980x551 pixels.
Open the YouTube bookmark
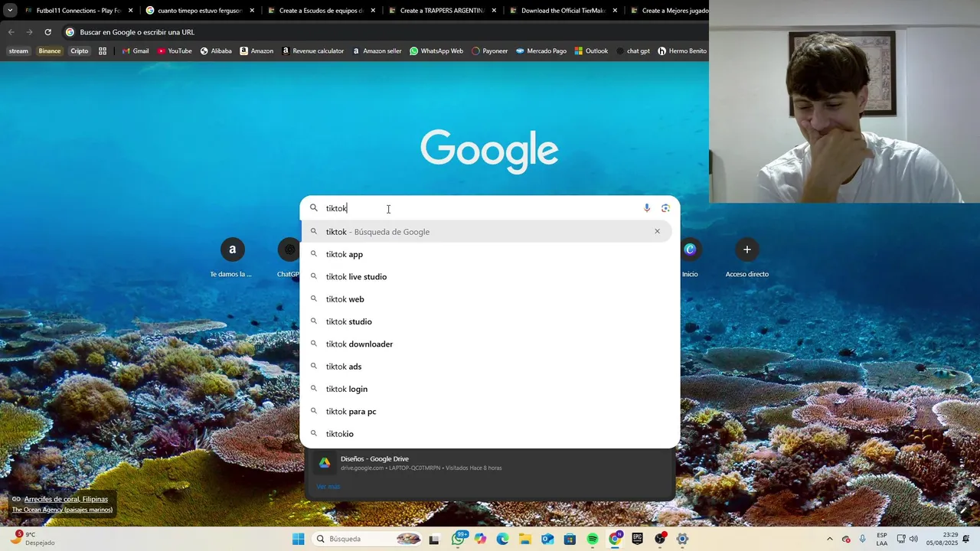click(x=175, y=51)
